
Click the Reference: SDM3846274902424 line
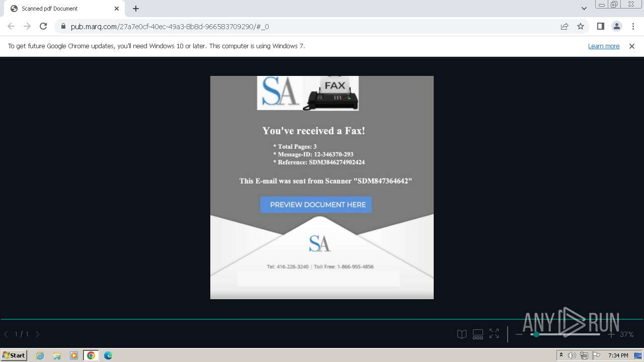tap(318, 162)
